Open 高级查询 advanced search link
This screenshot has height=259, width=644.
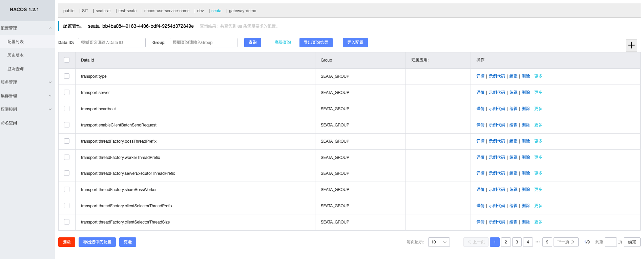283,43
